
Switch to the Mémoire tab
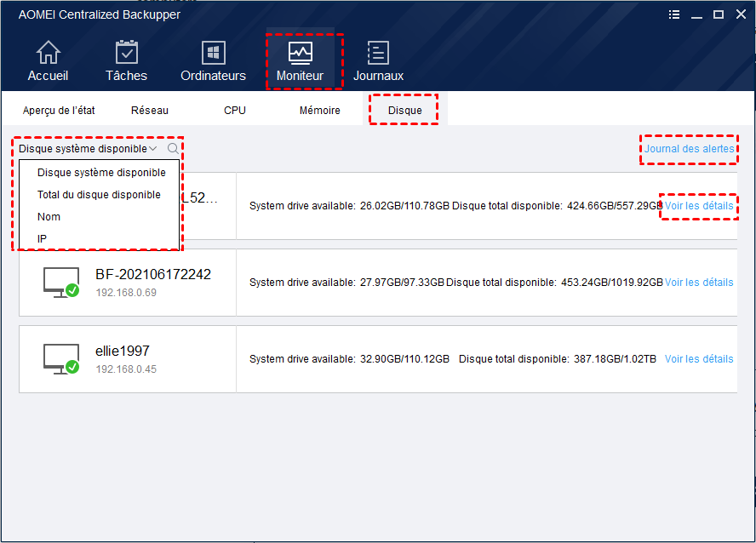click(x=319, y=111)
